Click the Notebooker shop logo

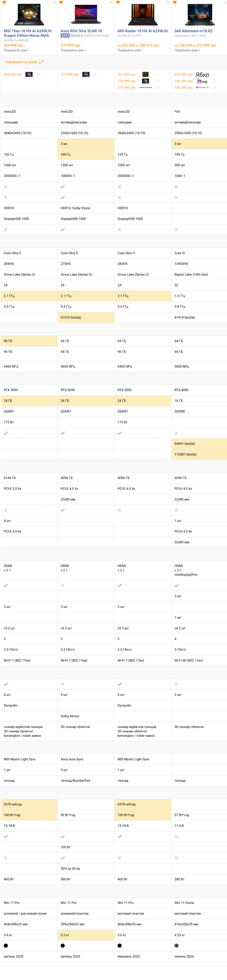(202, 88)
